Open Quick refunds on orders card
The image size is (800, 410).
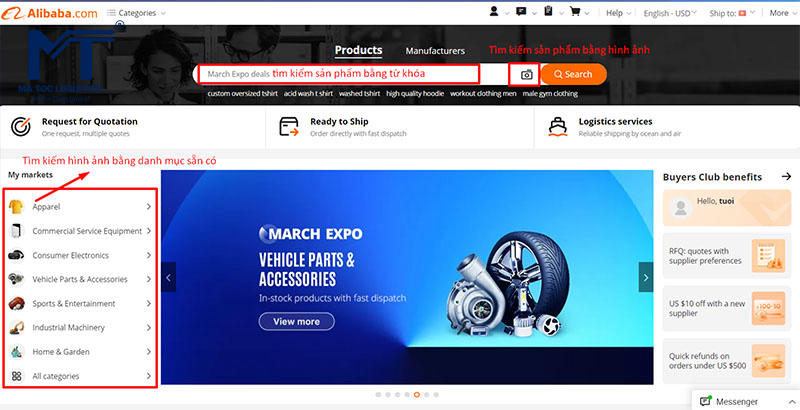coord(727,361)
